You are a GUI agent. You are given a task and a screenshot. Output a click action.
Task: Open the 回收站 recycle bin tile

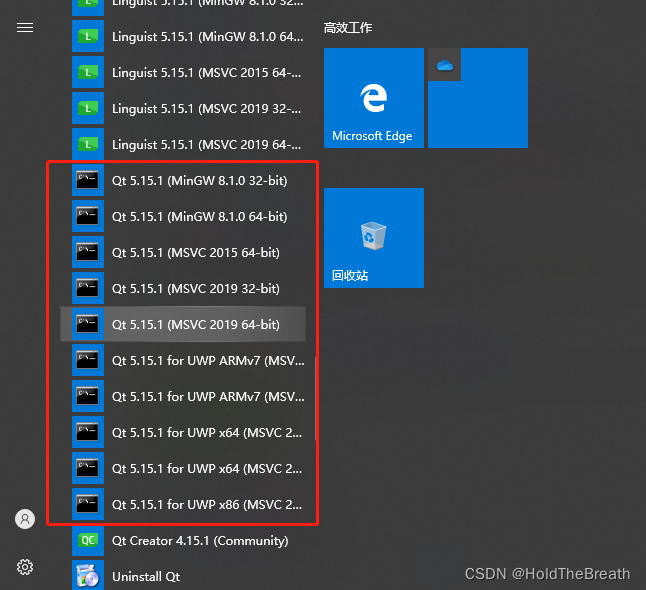click(x=374, y=238)
